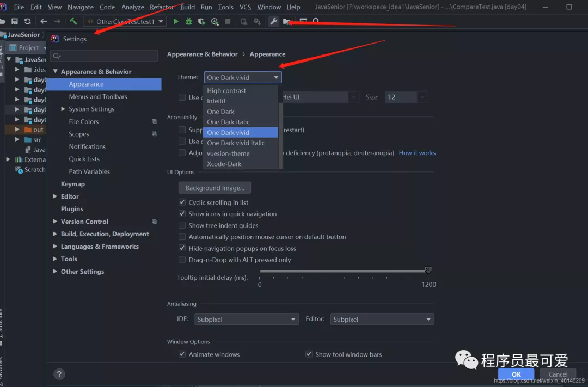Open the IDE antialiasing Subpixel dropdown
This screenshot has height=387, width=588.
[247, 319]
